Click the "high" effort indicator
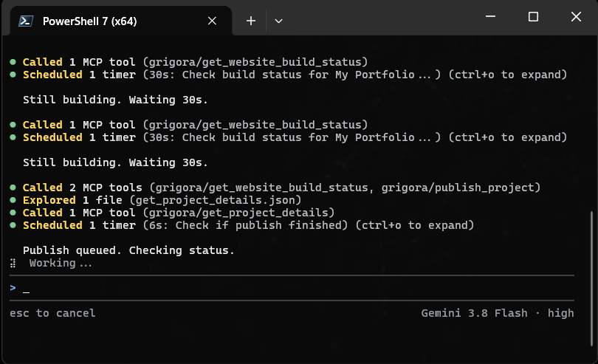This screenshot has height=364, width=598. pos(560,313)
